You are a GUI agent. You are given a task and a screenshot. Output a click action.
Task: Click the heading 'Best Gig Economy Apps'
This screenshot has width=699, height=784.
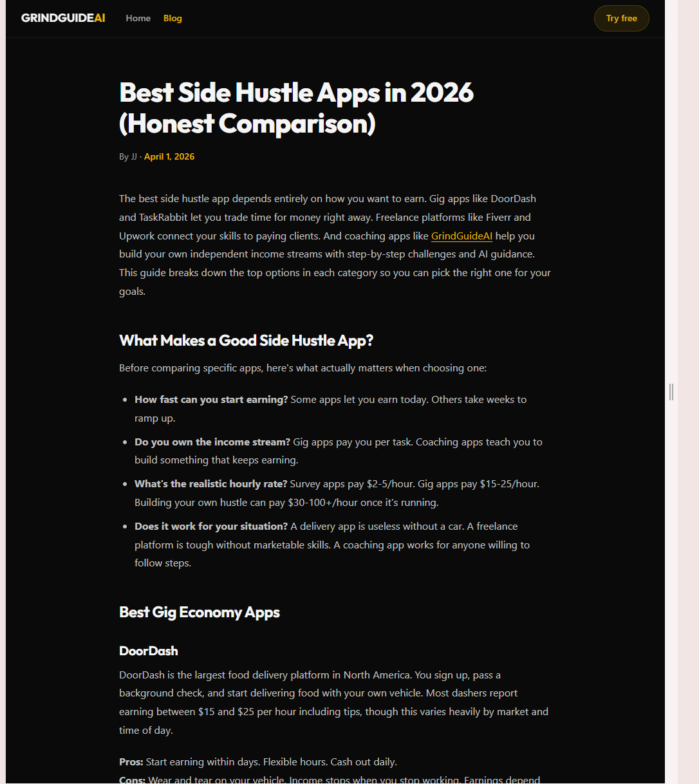click(200, 612)
